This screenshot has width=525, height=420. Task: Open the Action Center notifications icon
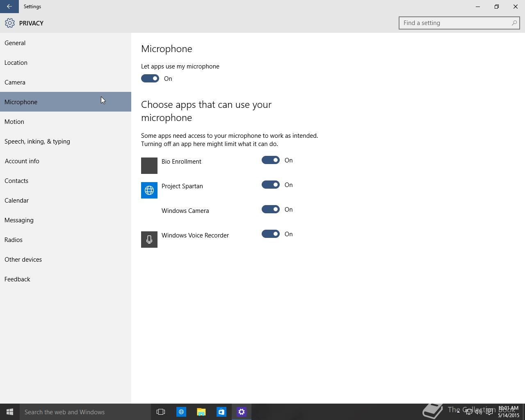(x=489, y=412)
